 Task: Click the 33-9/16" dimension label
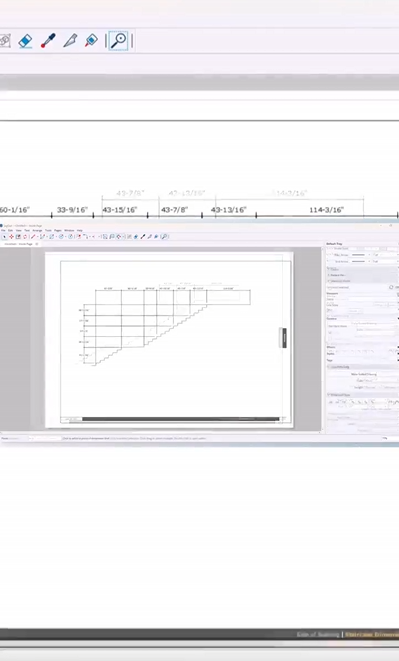(x=72, y=210)
